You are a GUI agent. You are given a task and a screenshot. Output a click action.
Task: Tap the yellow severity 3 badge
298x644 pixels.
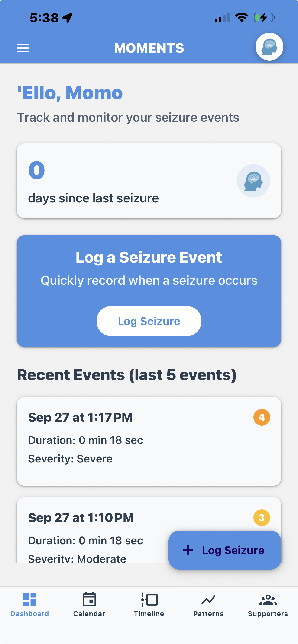pos(262,517)
